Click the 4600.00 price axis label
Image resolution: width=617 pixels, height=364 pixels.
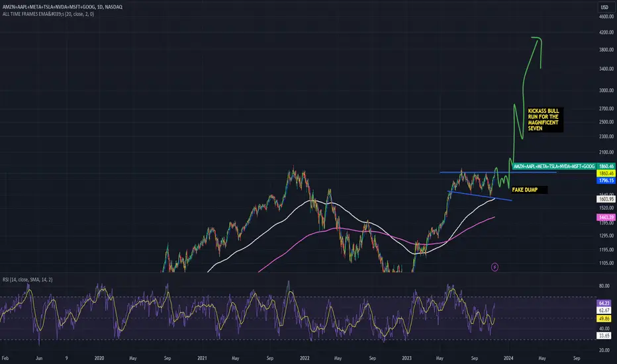click(x=606, y=17)
